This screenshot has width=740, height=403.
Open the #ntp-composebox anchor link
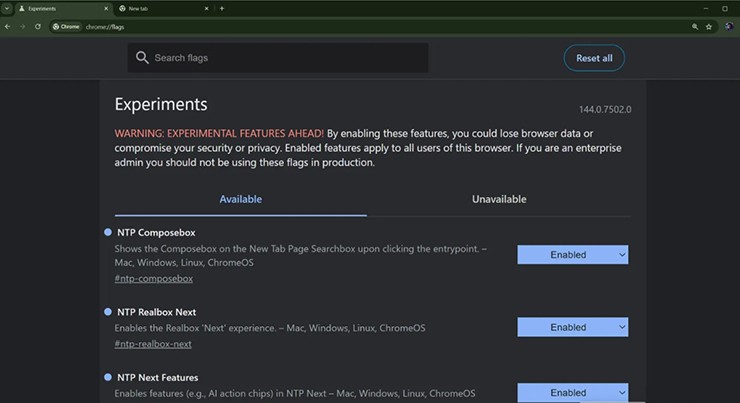tap(153, 278)
